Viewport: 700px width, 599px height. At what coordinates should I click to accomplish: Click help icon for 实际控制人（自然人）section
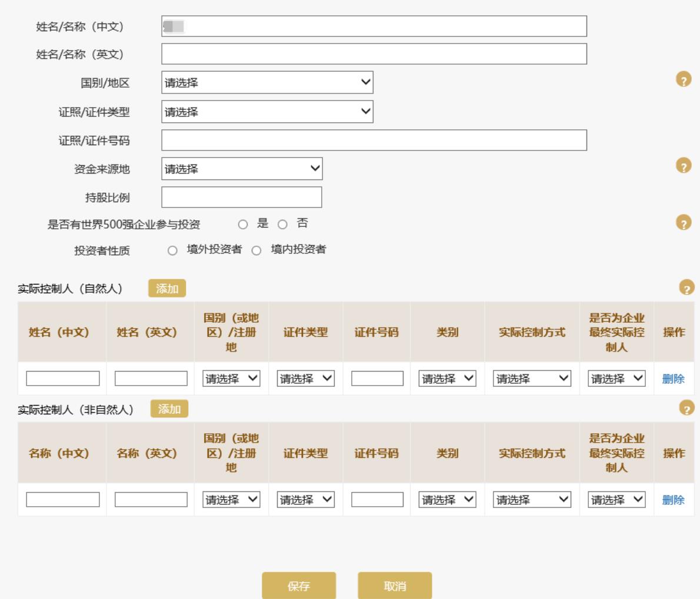pos(686,287)
